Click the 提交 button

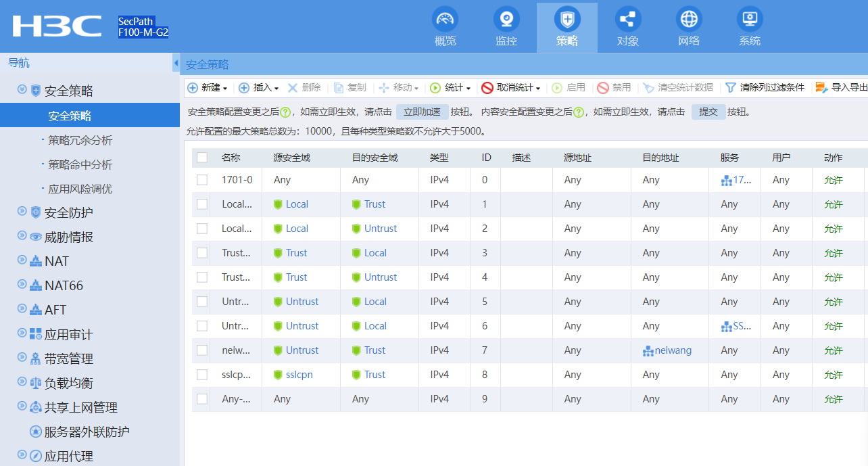pyautogui.click(x=708, y=112)
